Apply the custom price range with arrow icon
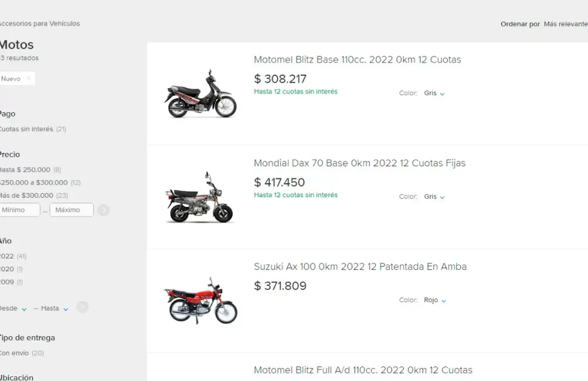Screen dimensions: 588x381 [x=103, y=210]
